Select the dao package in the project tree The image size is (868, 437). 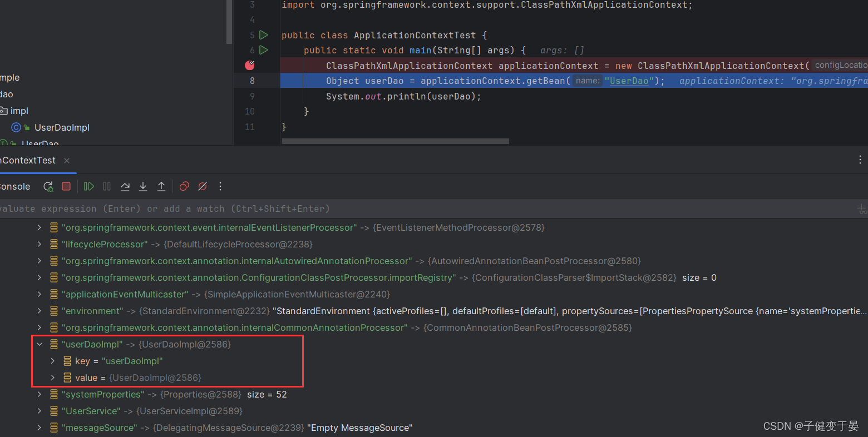[7, 94]
